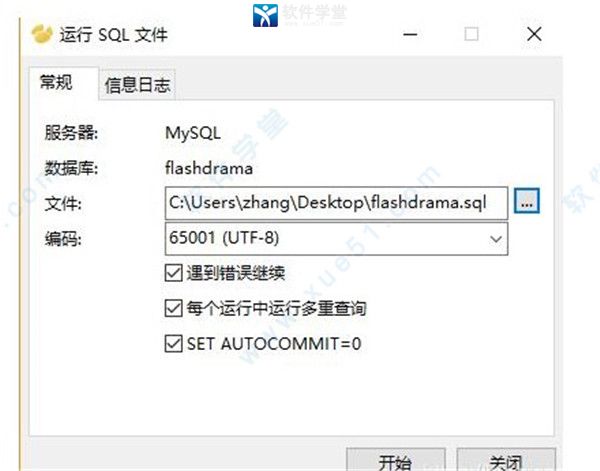Click the greyed-out maximize window icon
600x471 pixels.
click(x=471, y=34)
